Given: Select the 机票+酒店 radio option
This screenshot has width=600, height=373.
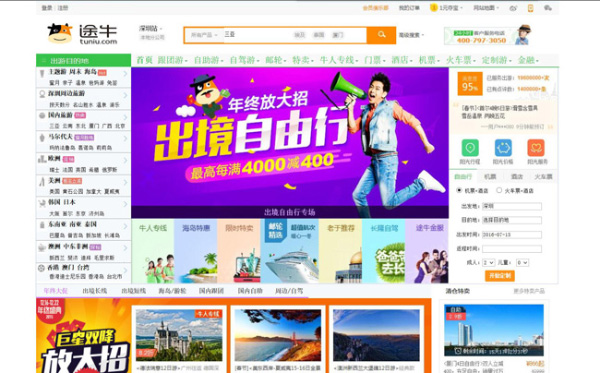Looking at the screenshot, I should (459, 190).
